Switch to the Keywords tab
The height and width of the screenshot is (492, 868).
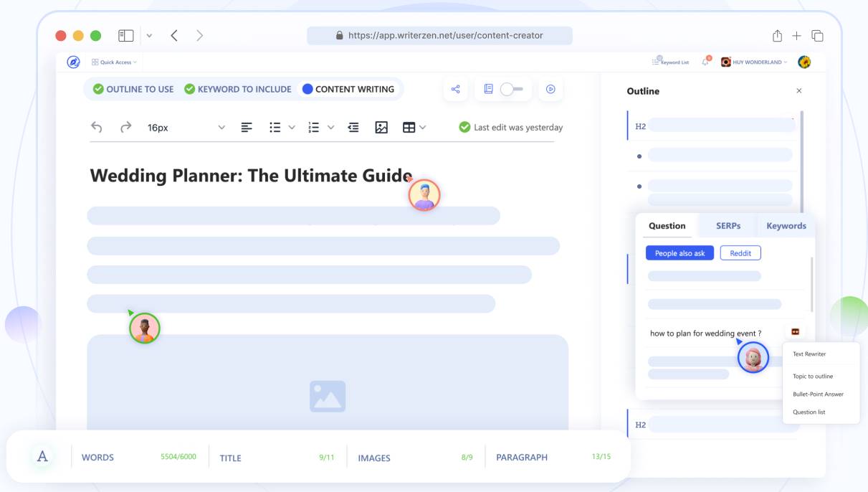pos(786,225)
